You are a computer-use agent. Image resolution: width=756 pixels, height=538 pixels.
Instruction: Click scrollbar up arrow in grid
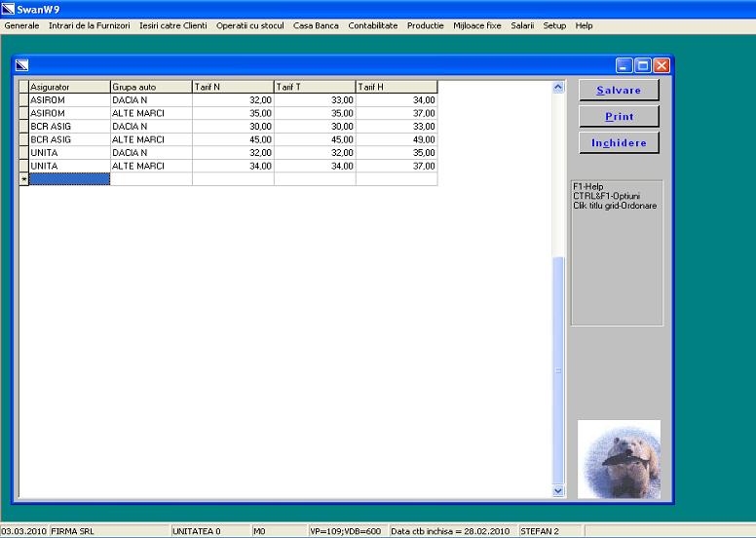click(558, 87)
